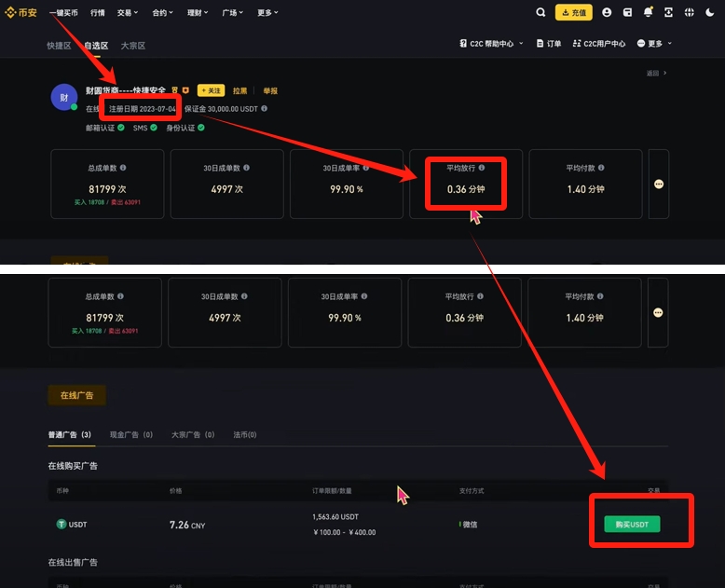Screen dimensions: 725x588
Task: Open the language globe icon
Action: pos(689,12)
